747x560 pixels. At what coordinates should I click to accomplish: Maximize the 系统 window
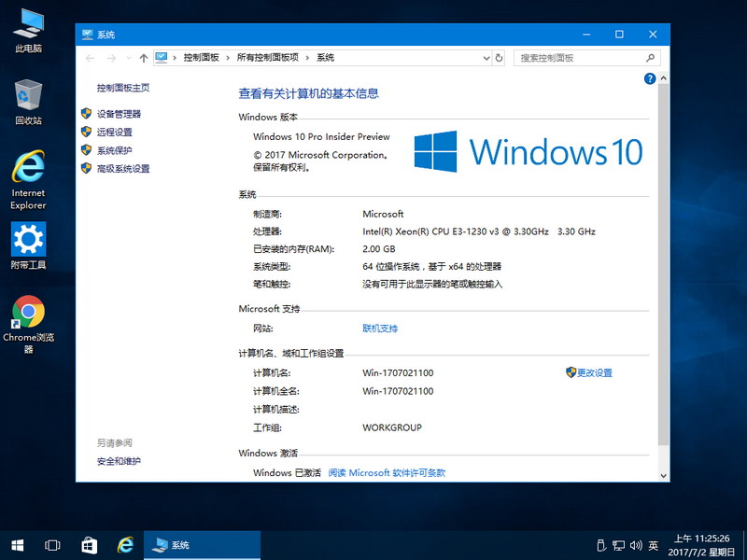[619, 35]
